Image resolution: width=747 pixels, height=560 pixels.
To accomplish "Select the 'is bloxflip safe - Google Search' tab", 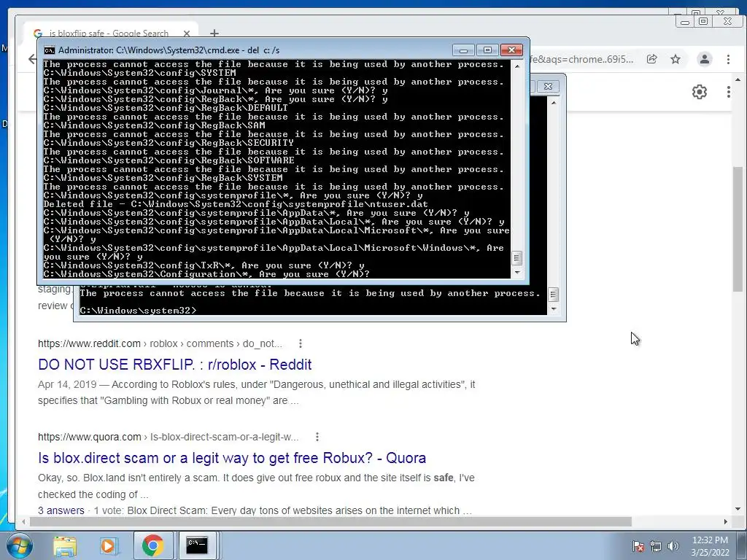I will [109, 33].
